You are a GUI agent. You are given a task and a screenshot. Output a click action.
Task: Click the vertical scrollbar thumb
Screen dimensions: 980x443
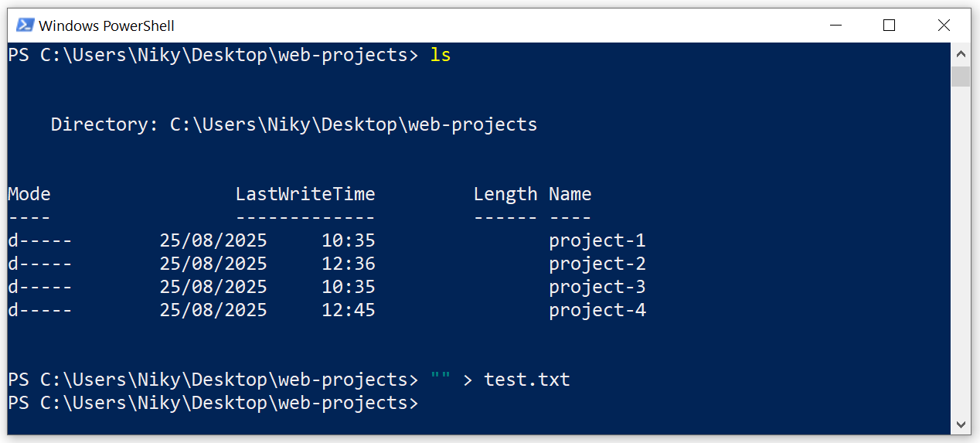coord(961,76)
